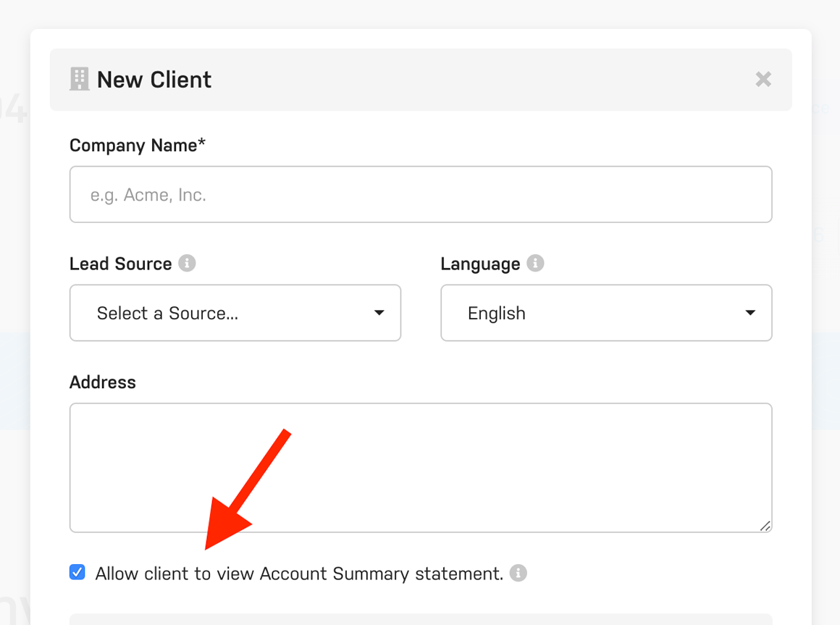Open the Language dropdown showing English

coord(606,313)
